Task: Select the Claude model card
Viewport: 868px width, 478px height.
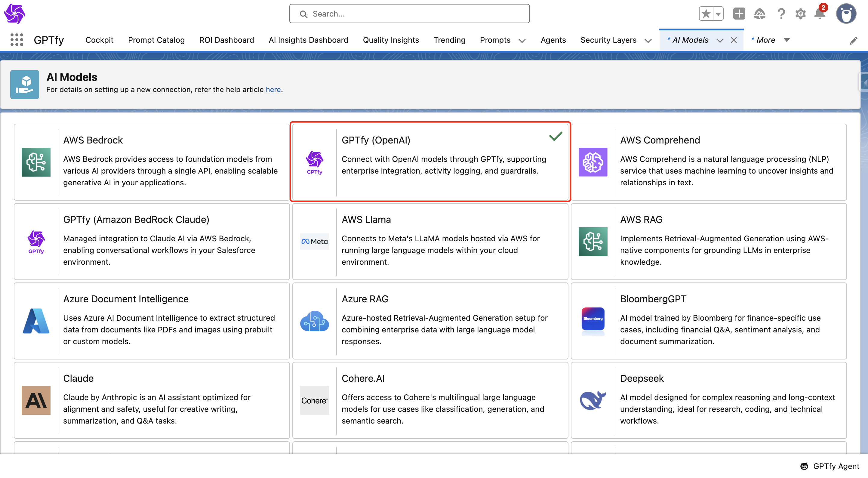Action: 152,400
